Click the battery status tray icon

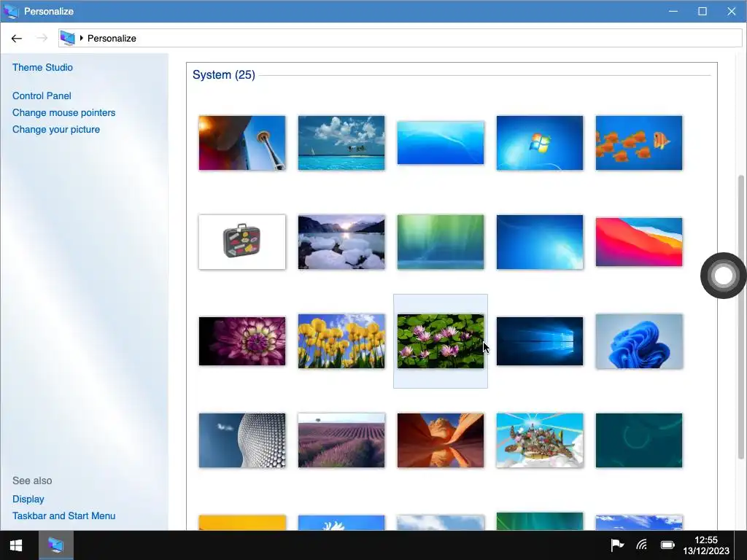click(667, 545)
